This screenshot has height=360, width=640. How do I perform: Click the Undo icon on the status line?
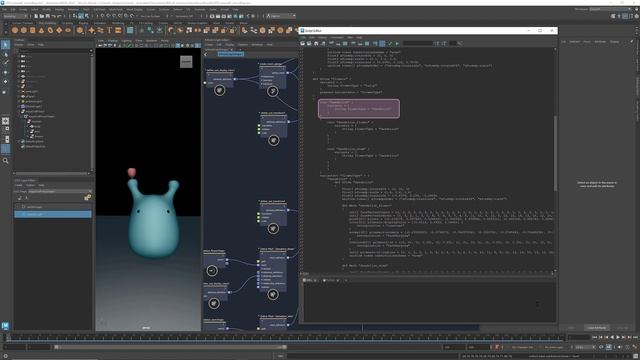point(54,16)
